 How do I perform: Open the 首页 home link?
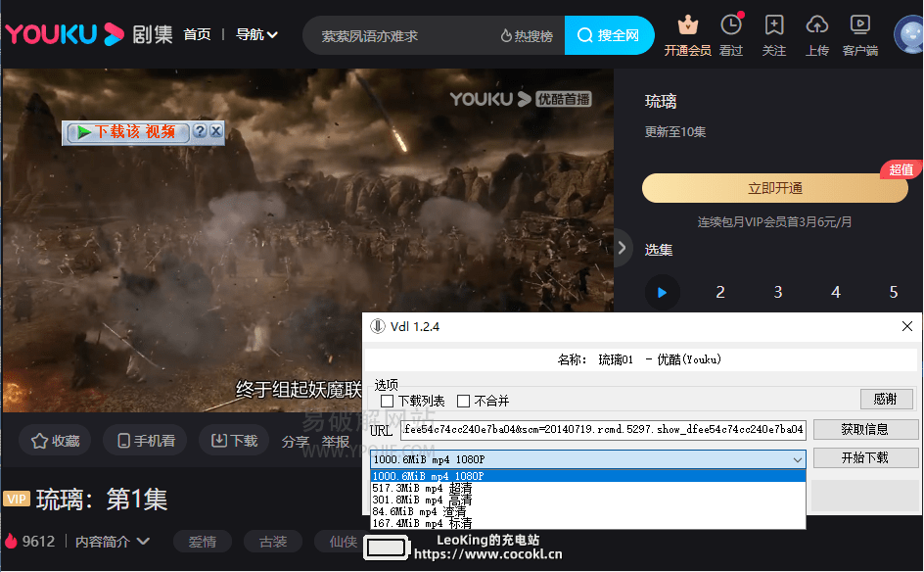197,35
